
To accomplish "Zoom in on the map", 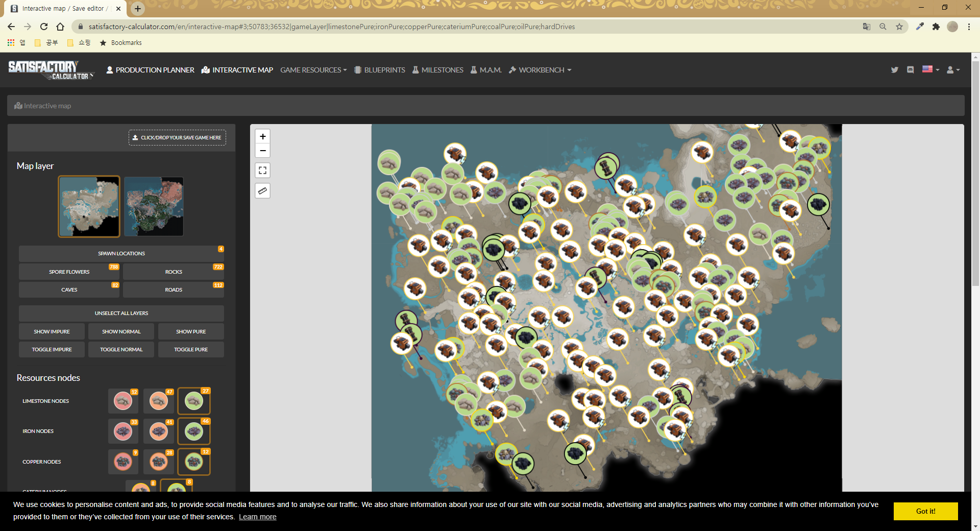I will 262,136.
